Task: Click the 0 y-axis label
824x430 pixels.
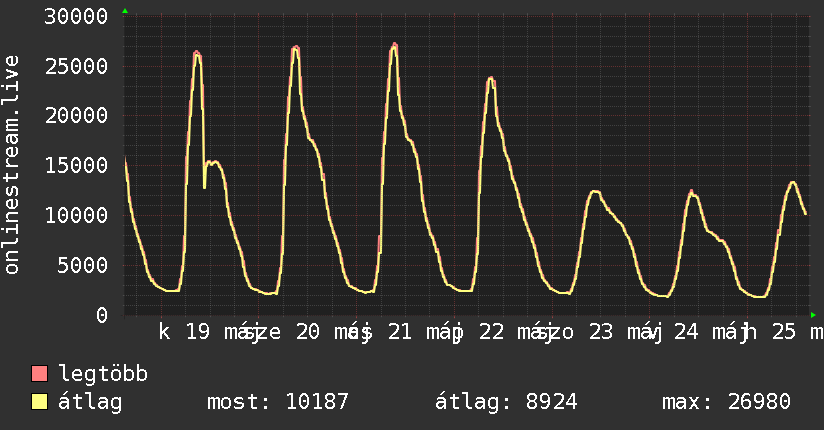Action: (102, 315)
